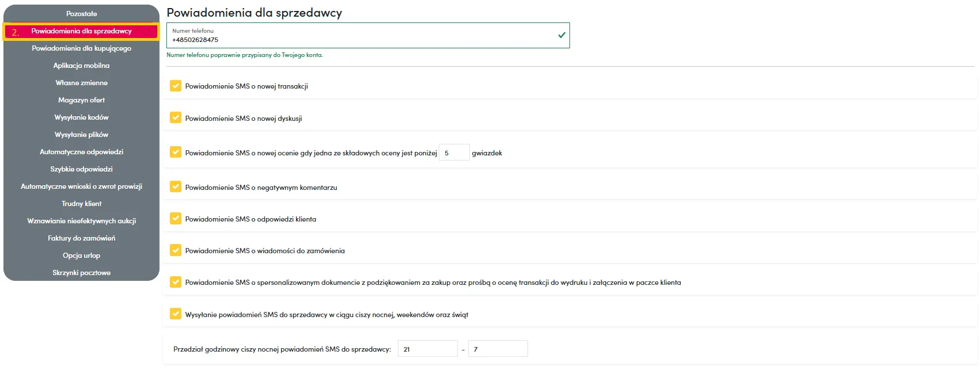Select Powiadomienia dla sprzedawcy in sidebar
Image resolution: width=980 pixels, height=385 pixels.
tap(81, 31)
